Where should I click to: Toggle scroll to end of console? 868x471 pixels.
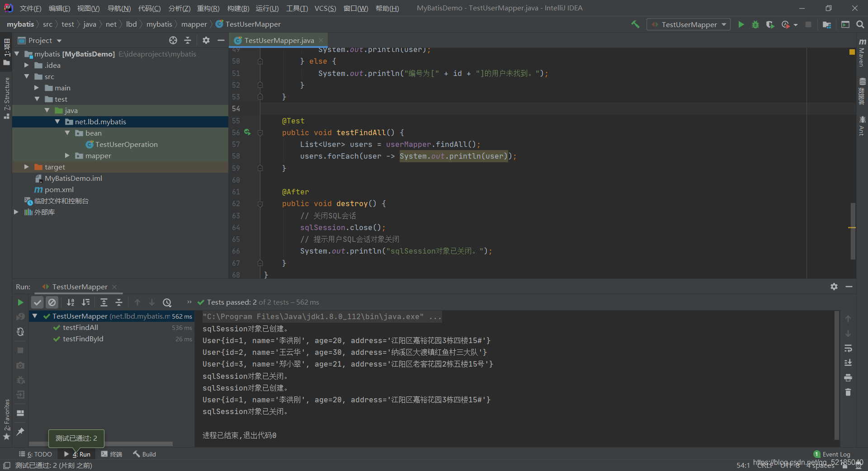coord(848,363)
